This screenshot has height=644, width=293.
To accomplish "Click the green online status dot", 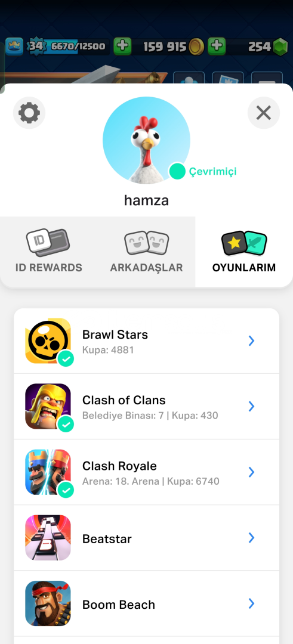I will (x=177, y=171).
